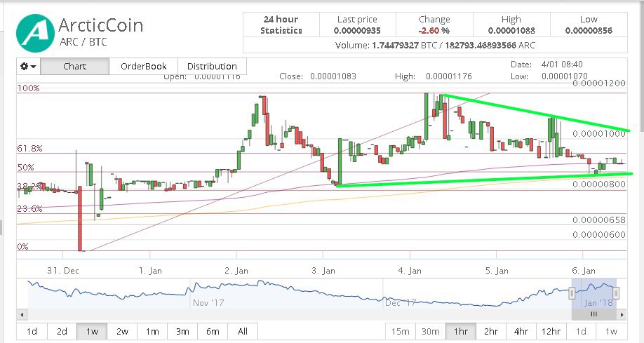Set candle interval to 30m
This screenshot has width=644, height=343.
click(x=431, y=332)
